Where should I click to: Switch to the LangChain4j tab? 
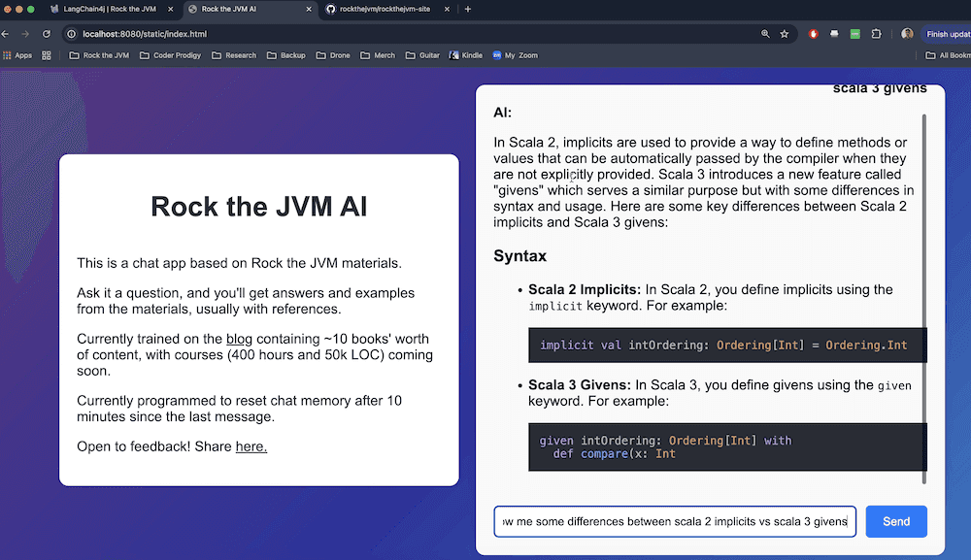click(109, 9)
